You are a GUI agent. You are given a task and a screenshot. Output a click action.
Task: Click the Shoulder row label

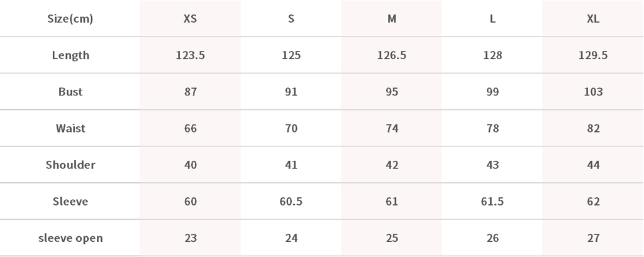[70, 165]
